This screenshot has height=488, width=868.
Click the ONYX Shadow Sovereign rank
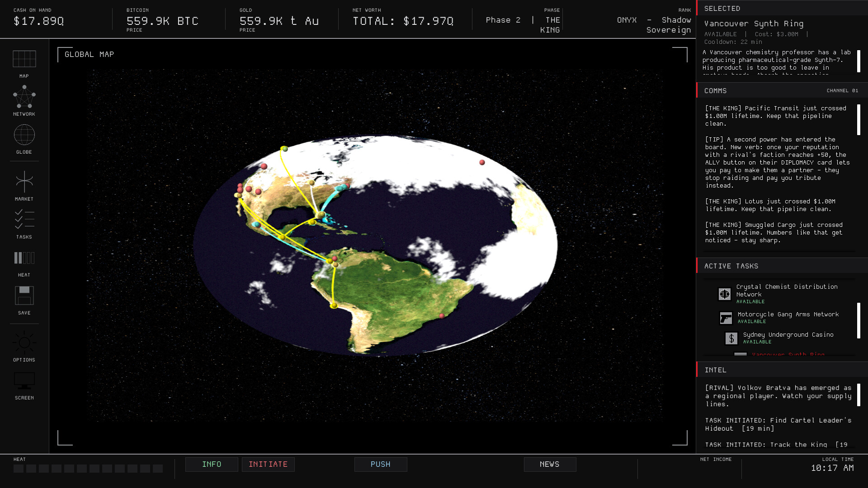(654, 25)
